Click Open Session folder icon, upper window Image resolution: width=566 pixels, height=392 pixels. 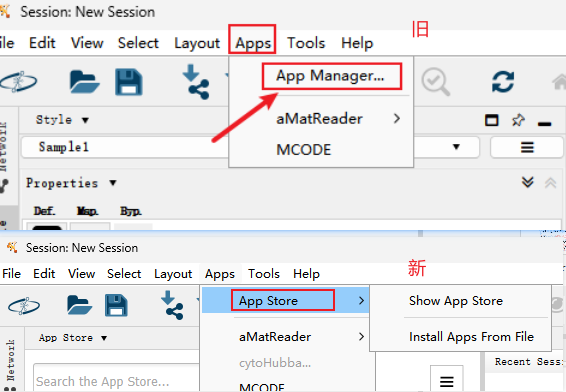pos(84,82)
